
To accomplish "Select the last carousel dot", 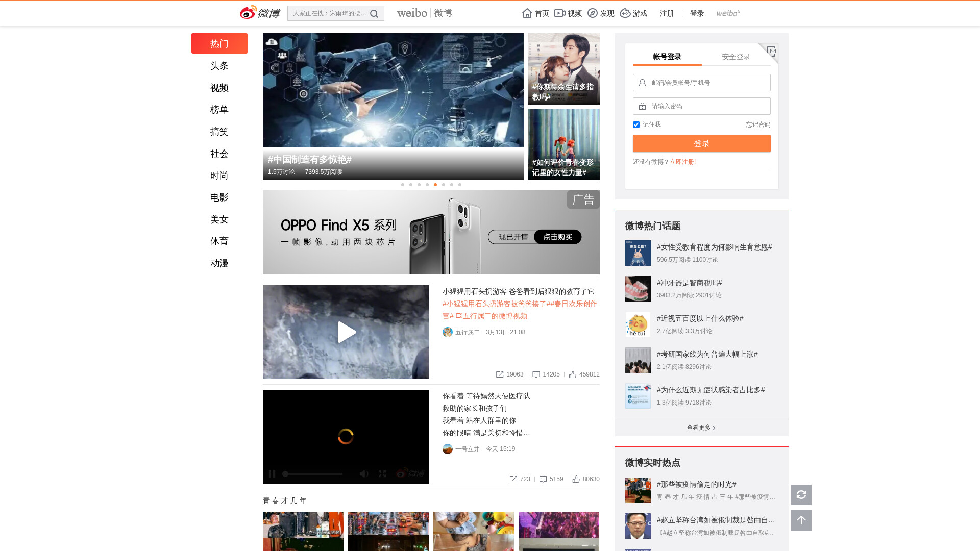I will (x=460, y=185).
